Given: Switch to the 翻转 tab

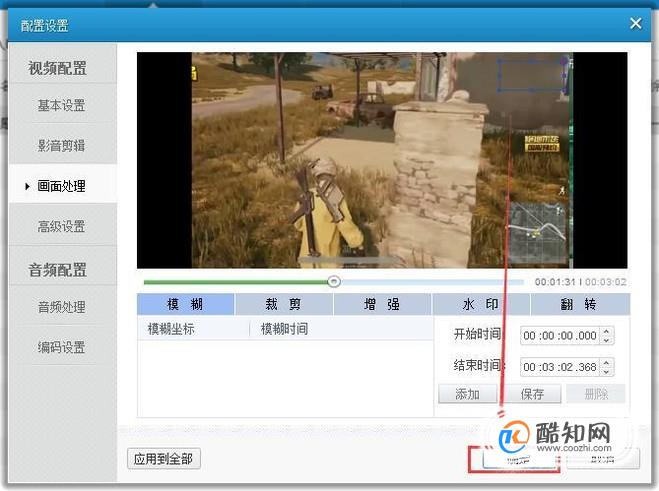Looking at the screenshot, I should [x=580, y=304].
